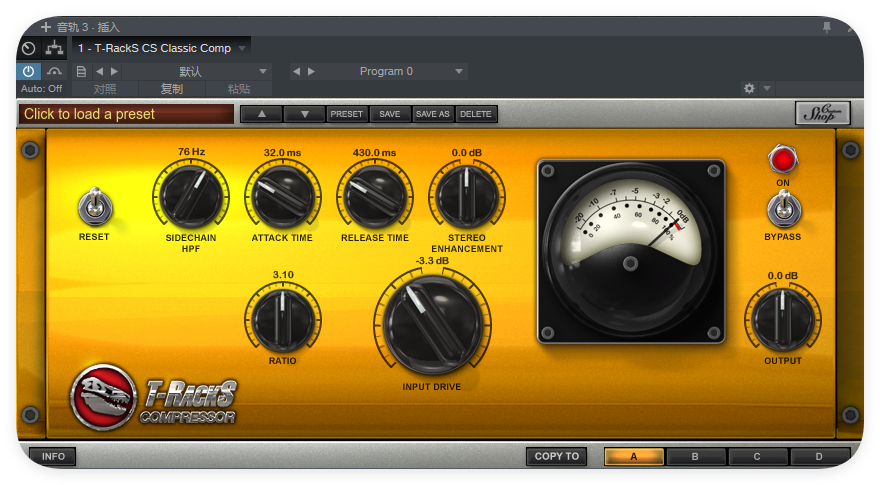This screenshot has width=880, height=485.
Task: Click the INFO button
Action: coord(53,456)
